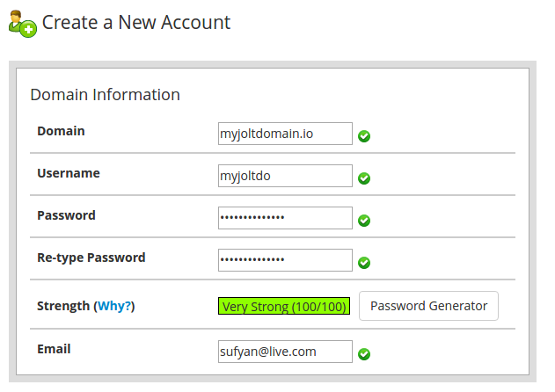Image resolution: width=555 pixels, height=392 pixels.
Task: Click into the Password input field
Action: (x=285, y=218)
